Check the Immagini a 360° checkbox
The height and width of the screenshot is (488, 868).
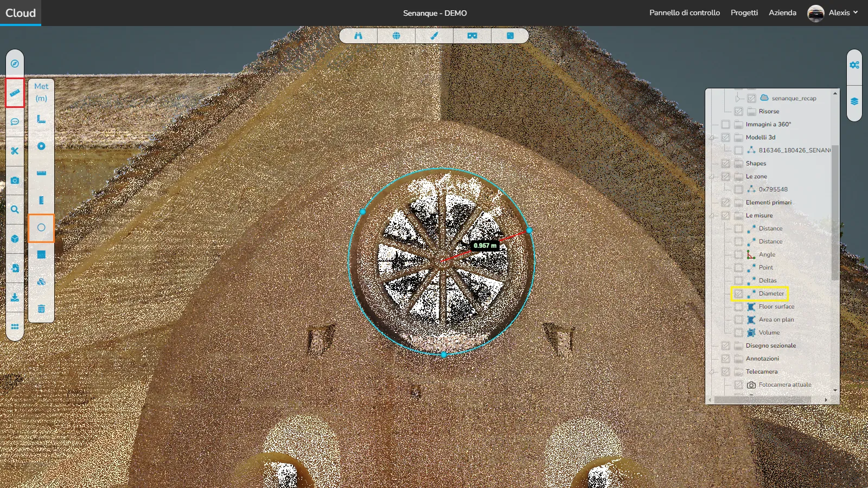click(x=725, y=124)
